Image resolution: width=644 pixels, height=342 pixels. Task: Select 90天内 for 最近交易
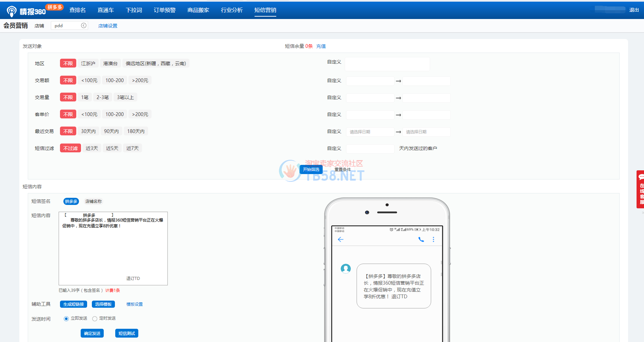112,131
